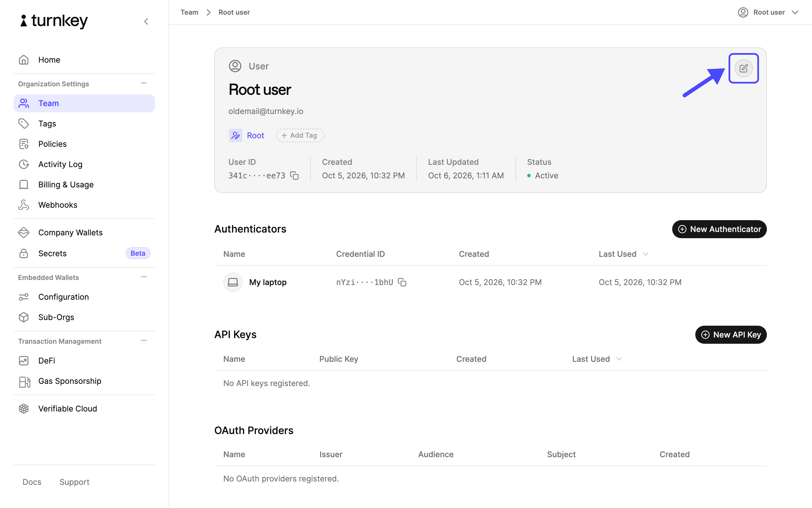The width and height of the screenshot is (812, 508).
Task: Collapse the sidebar with the left chevron
Action: point(146,22)
